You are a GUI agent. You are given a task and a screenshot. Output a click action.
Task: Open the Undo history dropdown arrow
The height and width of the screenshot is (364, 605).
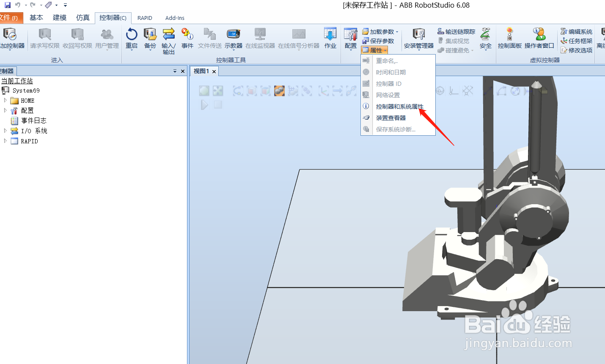pos(26,5)
